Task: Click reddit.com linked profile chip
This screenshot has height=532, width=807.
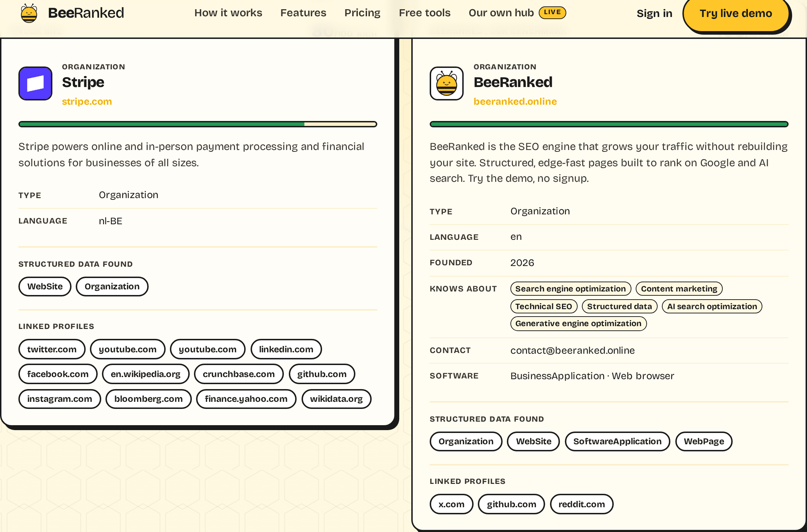Action: [582, 504]
